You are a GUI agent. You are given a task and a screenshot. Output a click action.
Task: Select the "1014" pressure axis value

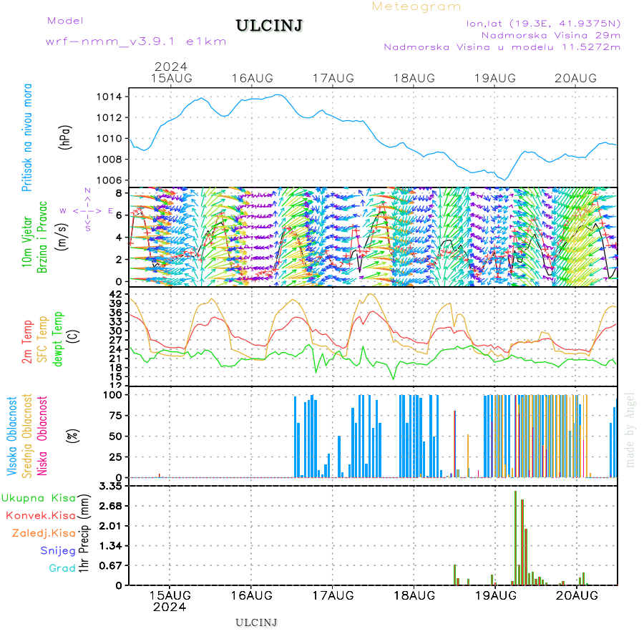pos(109,97)
